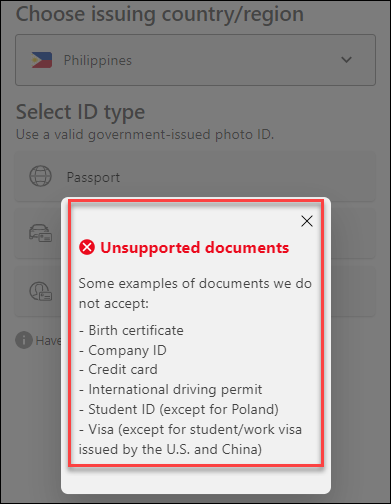Expand the country chevron arrow
The height and width of the screenshot is (504, 391).
click(x=347, y=60)
